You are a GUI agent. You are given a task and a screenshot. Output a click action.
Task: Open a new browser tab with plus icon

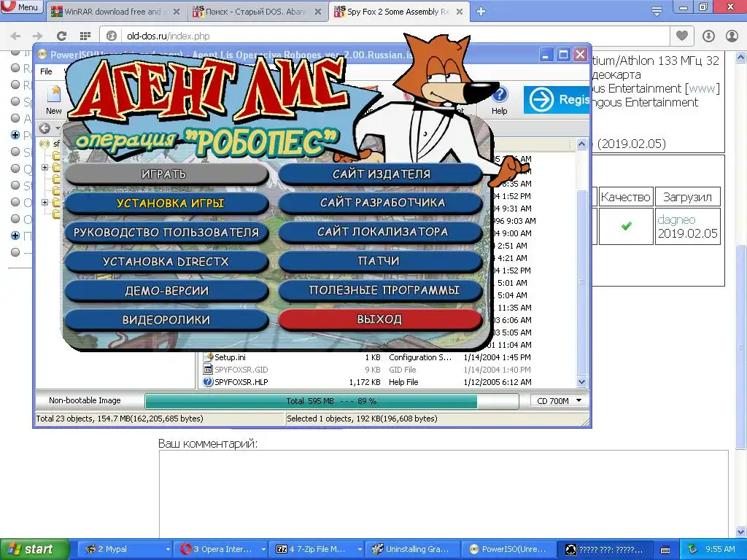(481, 12)
